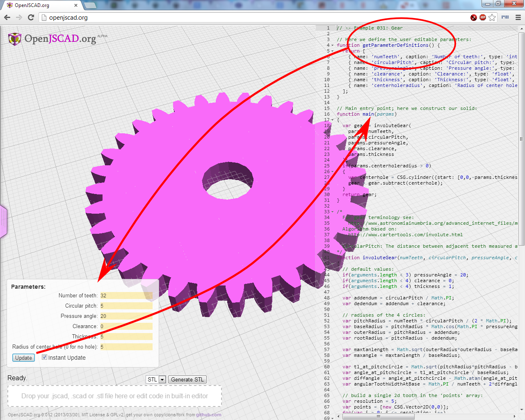This screenshot has width=525, height=420.
Task: Minimize the Chrome window
Action: pos(487,4)
